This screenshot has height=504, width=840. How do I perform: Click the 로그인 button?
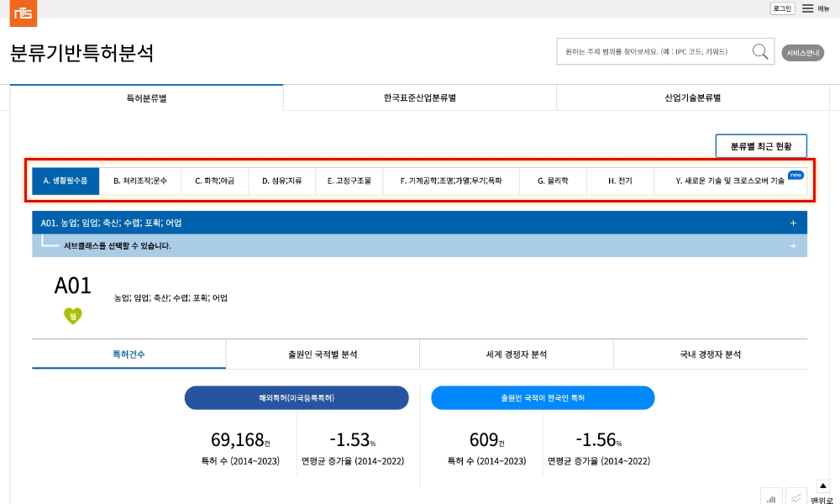tap(782, 8)
